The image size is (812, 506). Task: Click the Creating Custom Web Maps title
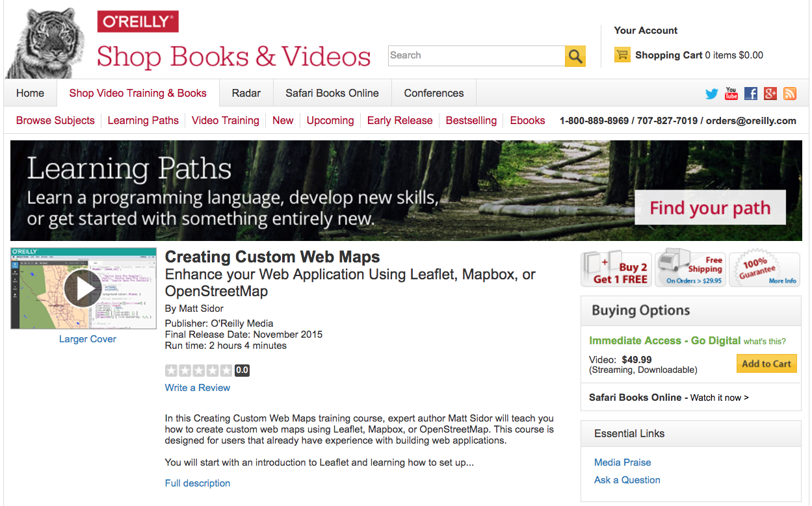[x=272, y=257]
